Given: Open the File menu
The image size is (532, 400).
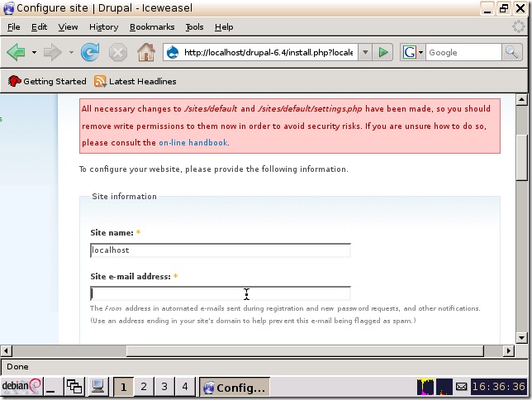Looking at the screenshot, I should click(x=13, y=26).
